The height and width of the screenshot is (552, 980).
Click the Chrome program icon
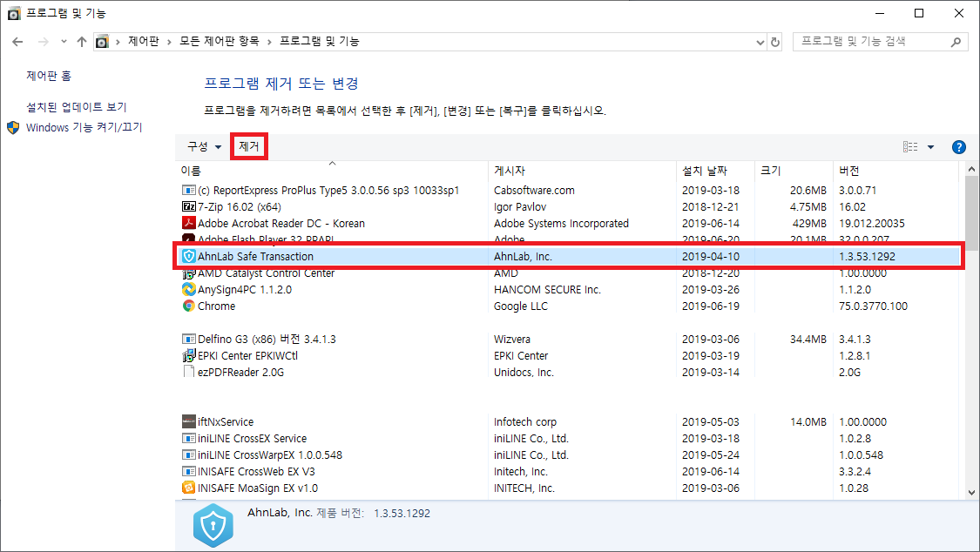point(188,306)
